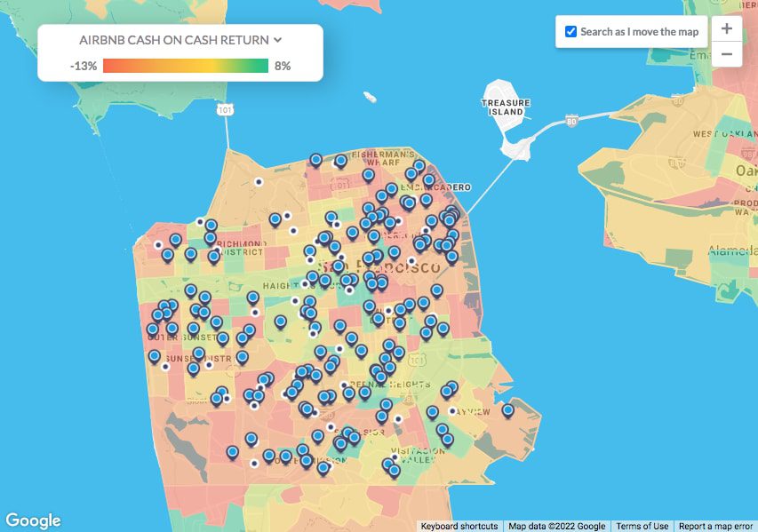Select the southwesternmost blue property pin

tap(233, 452)
